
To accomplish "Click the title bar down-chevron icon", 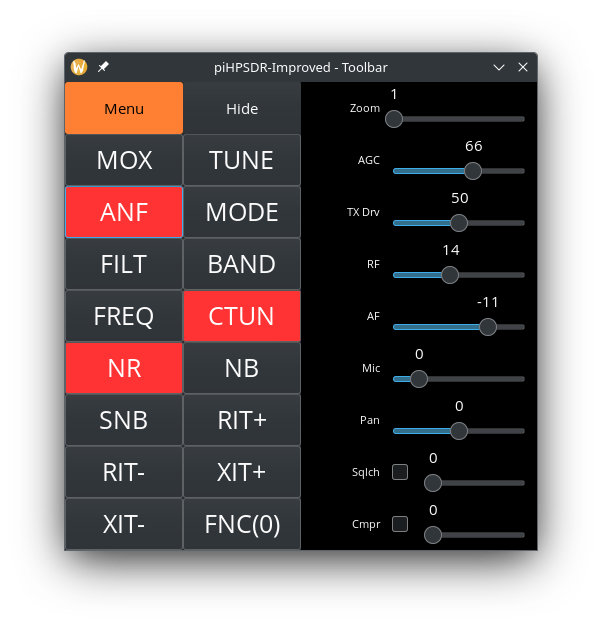I will [499, 67].
